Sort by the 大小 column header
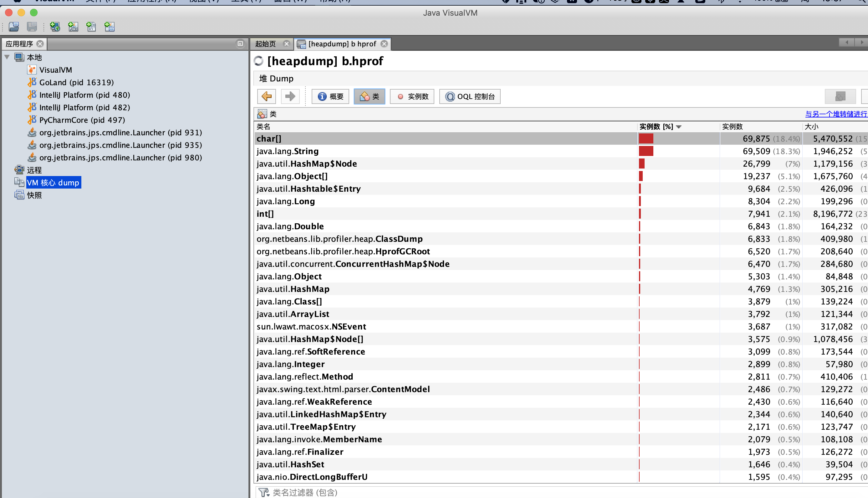This screenshot has height=498, width=868. click(835, 127)
